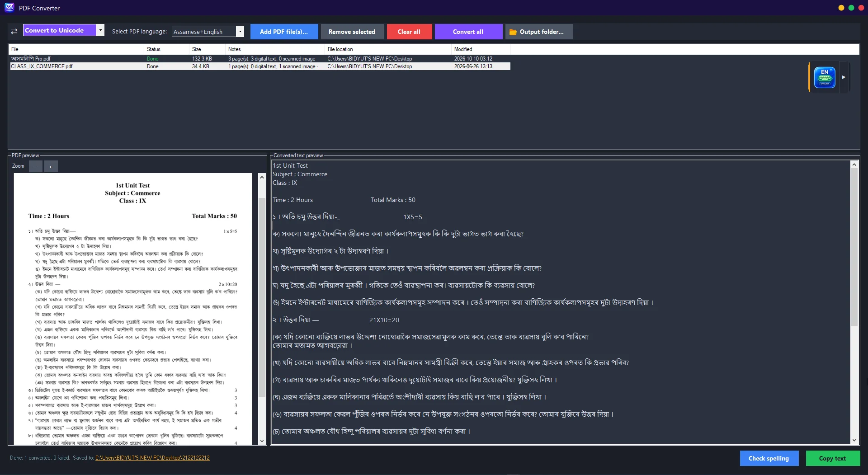Click the Copy text button
868x475 pixels.
click(832, 458)
